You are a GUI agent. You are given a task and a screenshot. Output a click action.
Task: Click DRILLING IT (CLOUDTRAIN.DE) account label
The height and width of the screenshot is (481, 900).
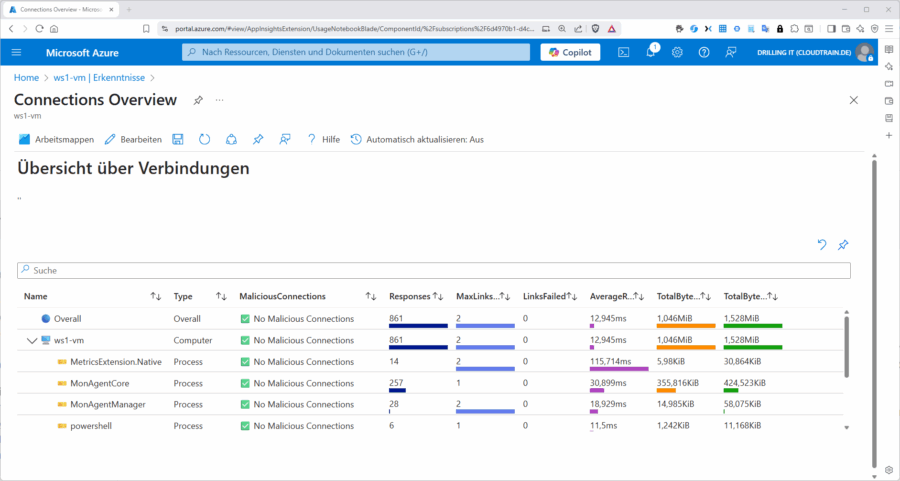[x=804, y=53]
